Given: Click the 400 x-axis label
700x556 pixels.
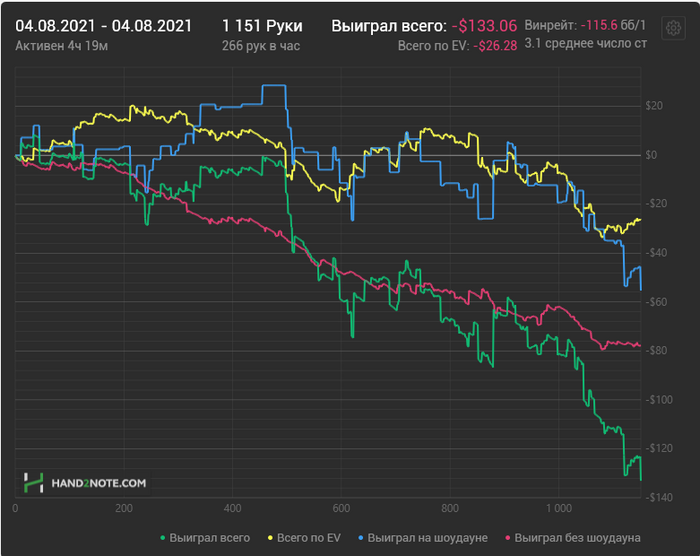Looking at the screenshot, I should (233, 508).
